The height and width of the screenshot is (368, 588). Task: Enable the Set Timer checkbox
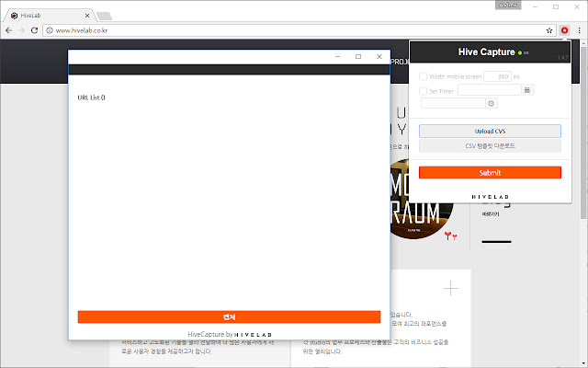click(x=423, y=91)
